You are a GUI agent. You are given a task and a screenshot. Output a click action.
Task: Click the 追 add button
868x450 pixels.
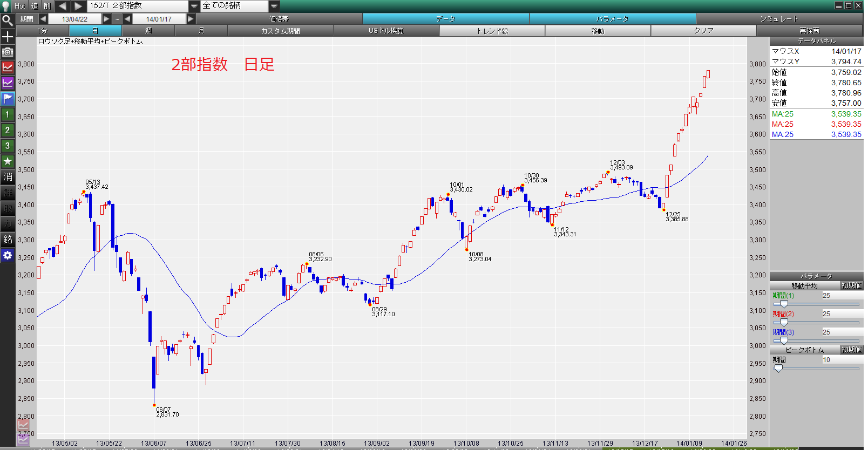[35, 6]
